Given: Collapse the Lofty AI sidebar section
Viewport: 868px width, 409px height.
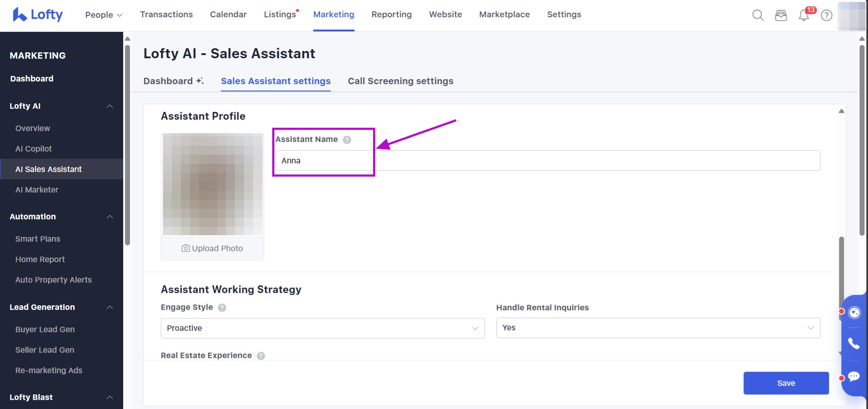Looking at the screenshot, I should coord(110,106).
